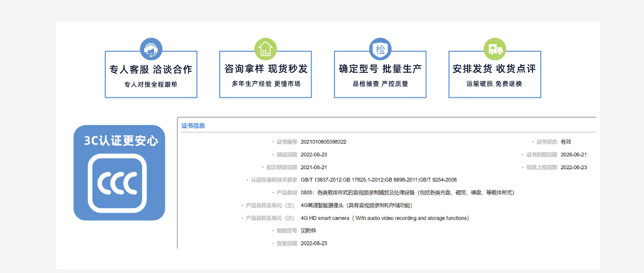Click the 产品名称及单元（主） label
Image resolution: width=644 pixels, height=273 pixels.
coord(270,205)
